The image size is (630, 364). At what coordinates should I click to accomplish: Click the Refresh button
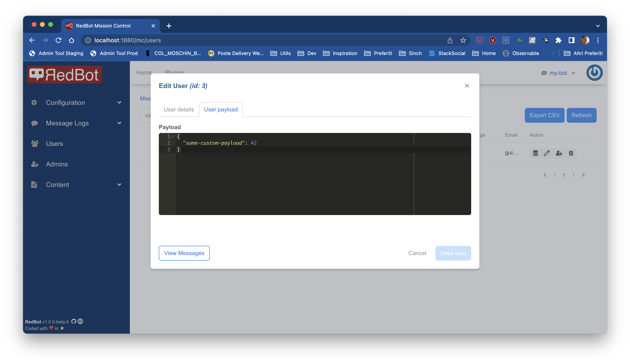[582, 115]
